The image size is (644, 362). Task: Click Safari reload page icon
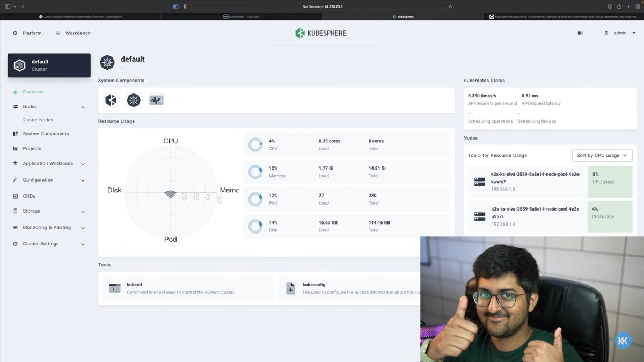(x=450, y=6)
